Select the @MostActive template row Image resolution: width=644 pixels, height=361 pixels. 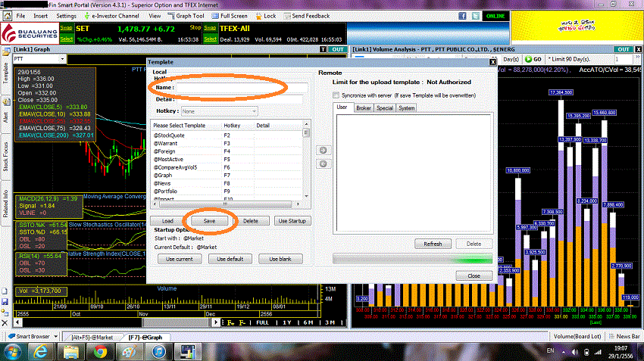coord(227,159)
